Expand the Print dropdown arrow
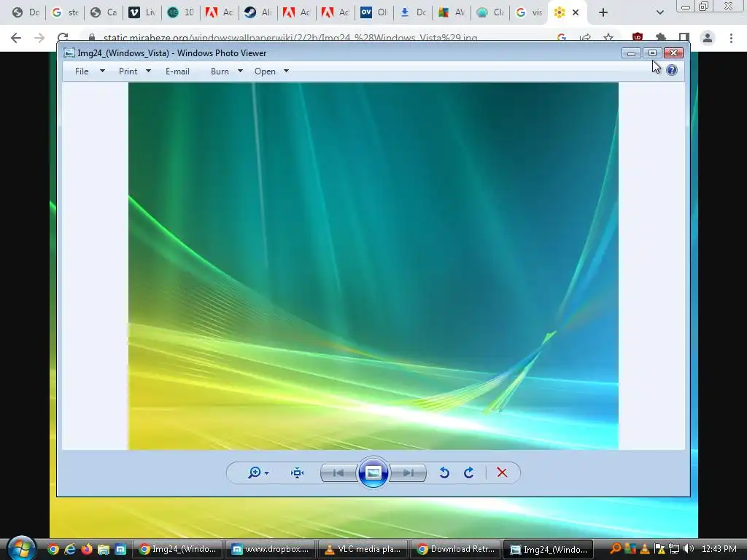 pos(148,71)
